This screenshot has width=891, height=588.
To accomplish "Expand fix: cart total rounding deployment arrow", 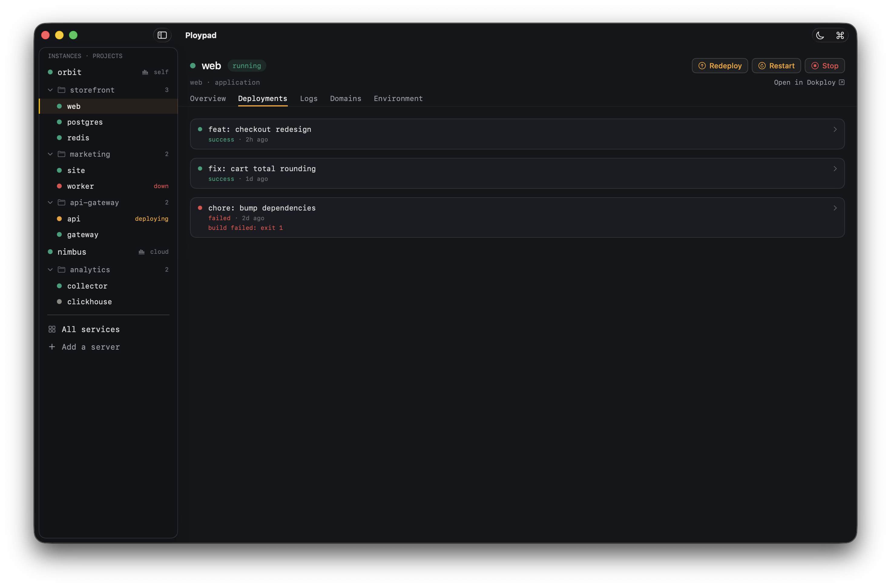I will (x=835, y=169).
